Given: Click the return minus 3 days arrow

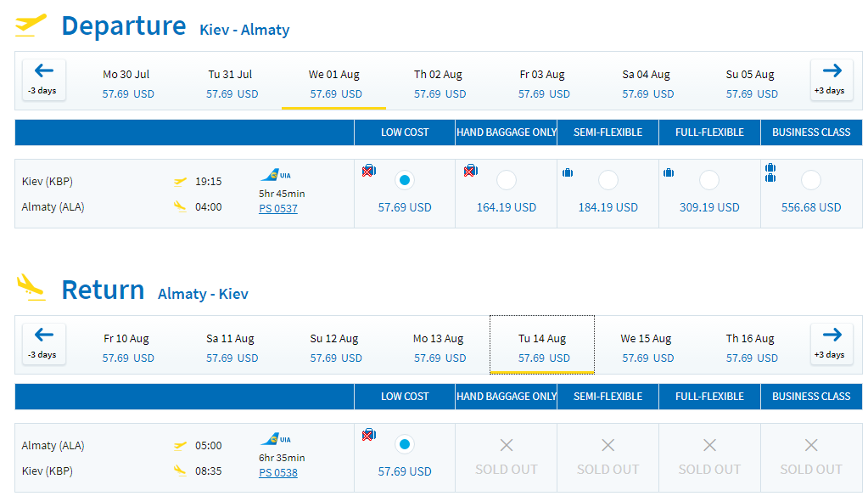Looking at the screenshot, I should pos(44,344).
